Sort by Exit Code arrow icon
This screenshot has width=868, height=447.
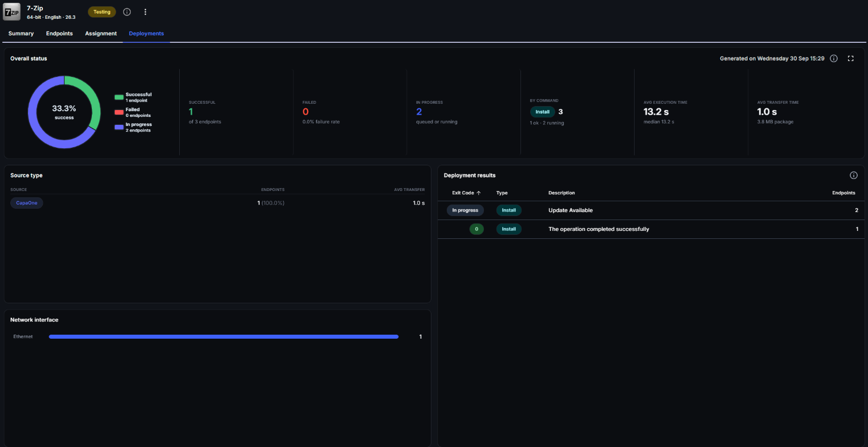478,193
